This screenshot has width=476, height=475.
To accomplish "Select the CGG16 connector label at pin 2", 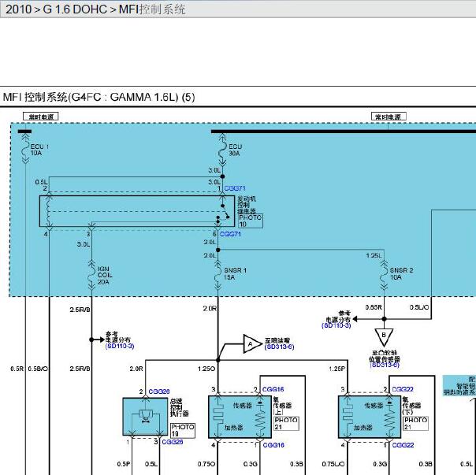I will point(273,389).
